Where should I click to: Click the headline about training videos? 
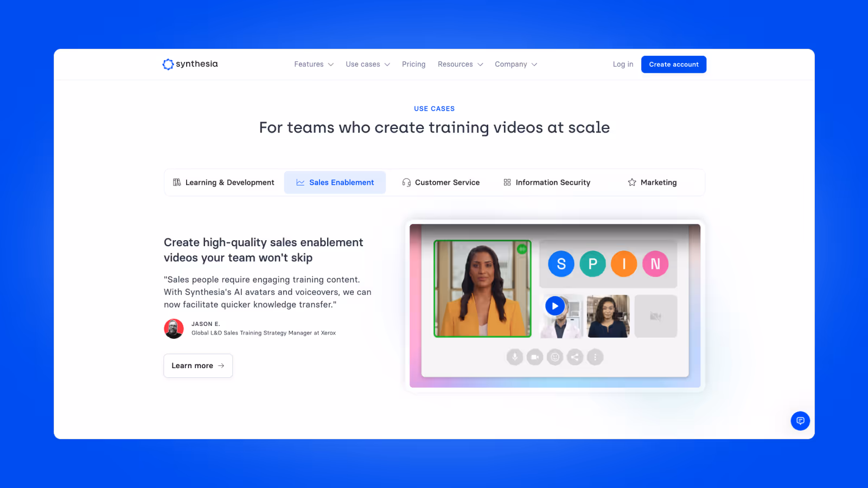coord(434,127)
